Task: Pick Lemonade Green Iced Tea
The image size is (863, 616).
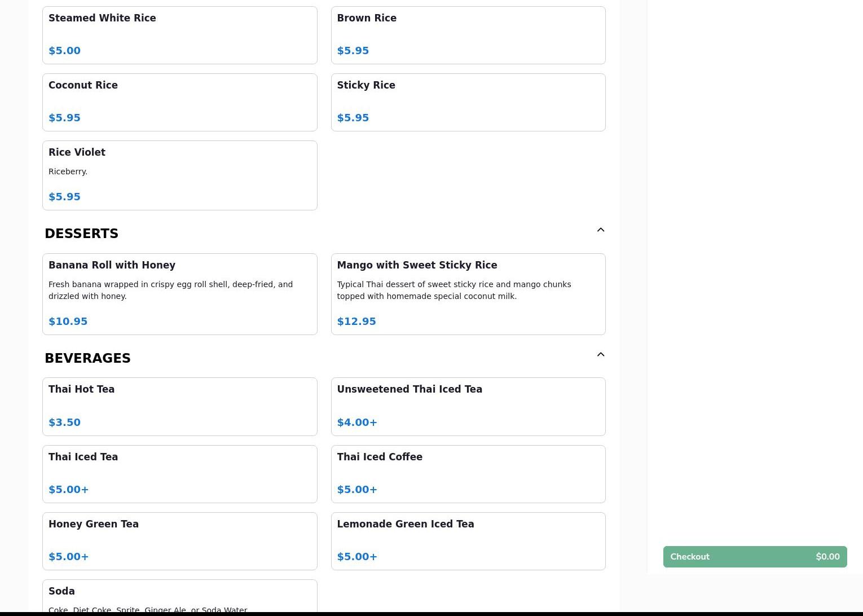Action: tap(468, 541)
